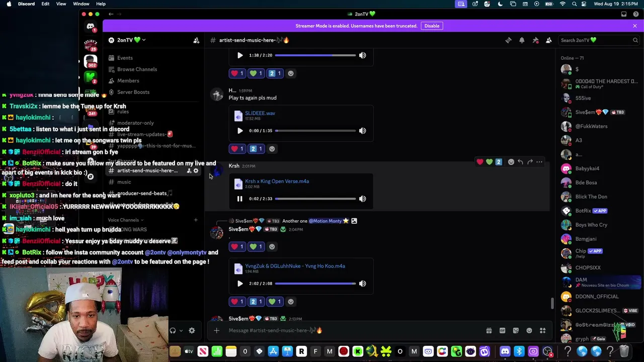The height and width of the screenshot is (362, 644).
Task: Open channel notification settings bell
Action: (x=522, y=40)
